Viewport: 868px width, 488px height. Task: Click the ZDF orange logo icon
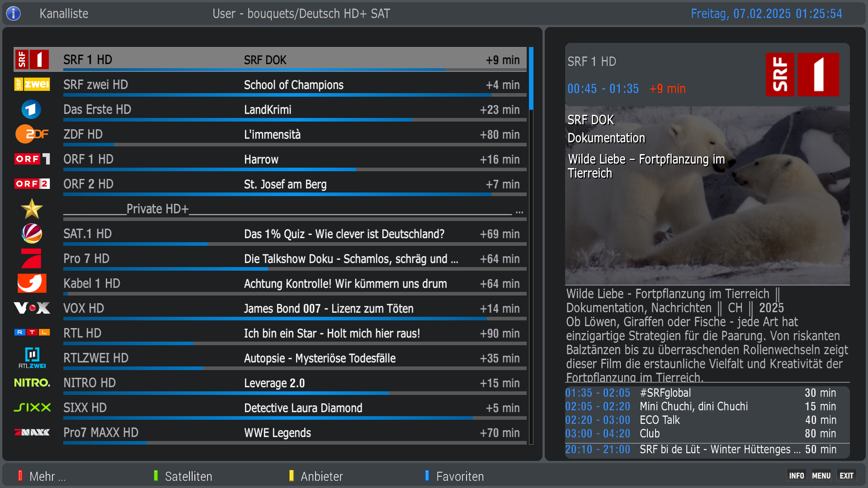click(x=32, y=134)
